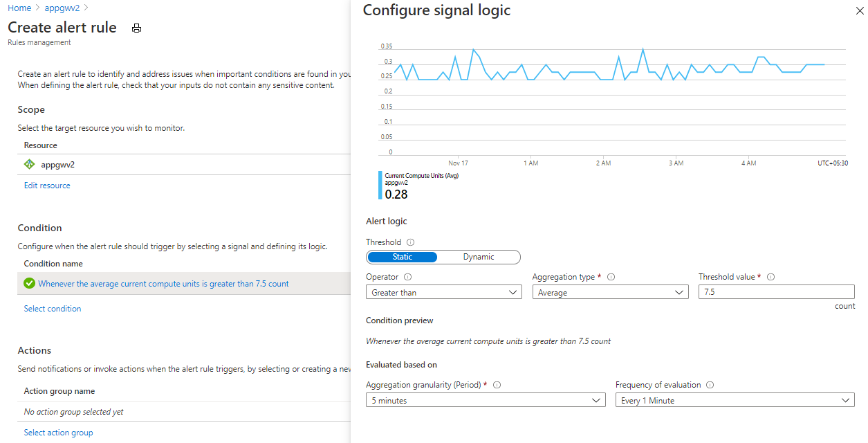Click the Frequency of evaluation info icon
Viewport: 868px width, 443px height.
[x=710, y=385]
